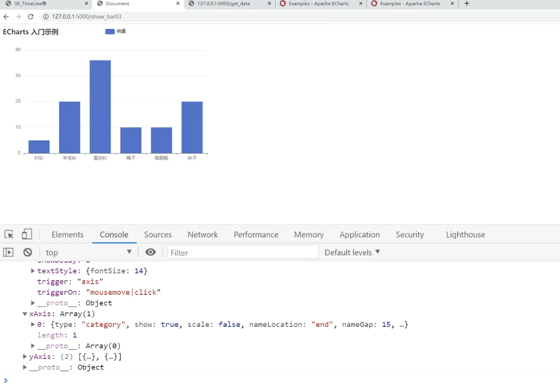This screenshot has width=560, height=392.
Task: Click the address bar URL
Action: click(87, 17)
